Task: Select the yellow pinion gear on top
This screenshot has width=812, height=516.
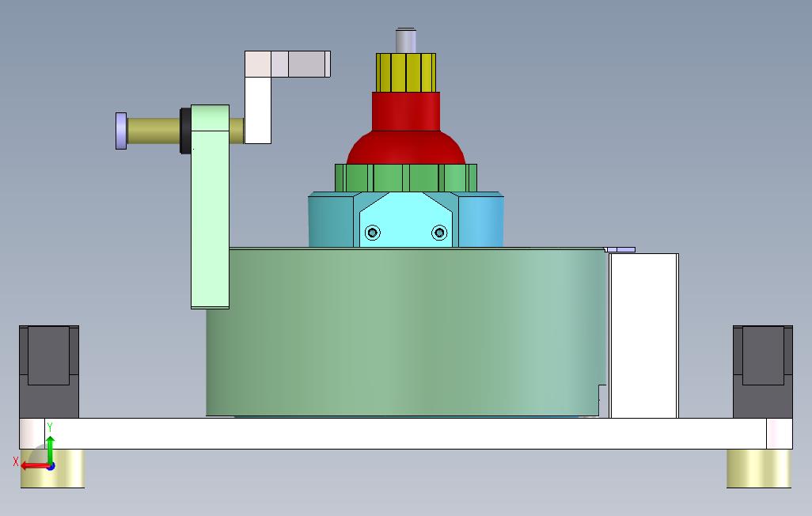Action: coord(405,73)
